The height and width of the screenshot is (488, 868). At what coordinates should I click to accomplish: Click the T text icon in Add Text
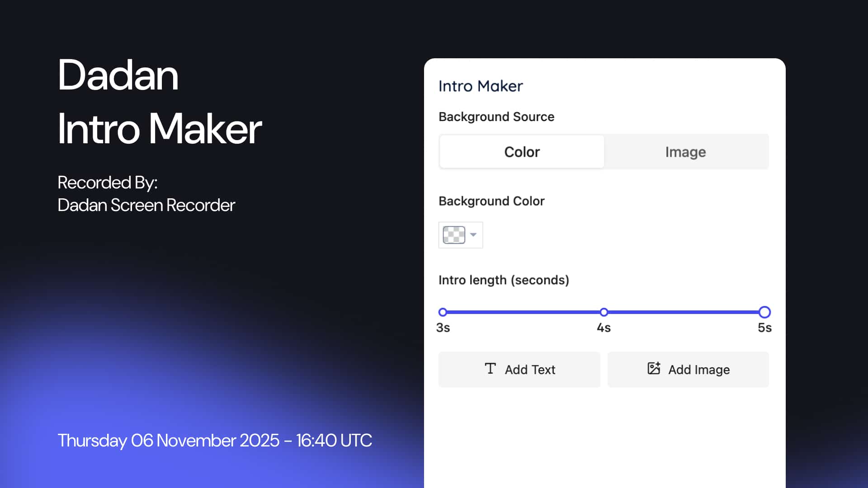click(x=490, y=369)
